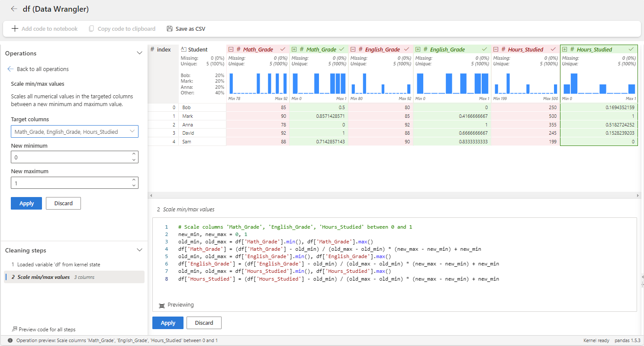This screenshot has height=346, width=644.
Task: Click the up stepper on New minimum field
Action: point(134,154)
